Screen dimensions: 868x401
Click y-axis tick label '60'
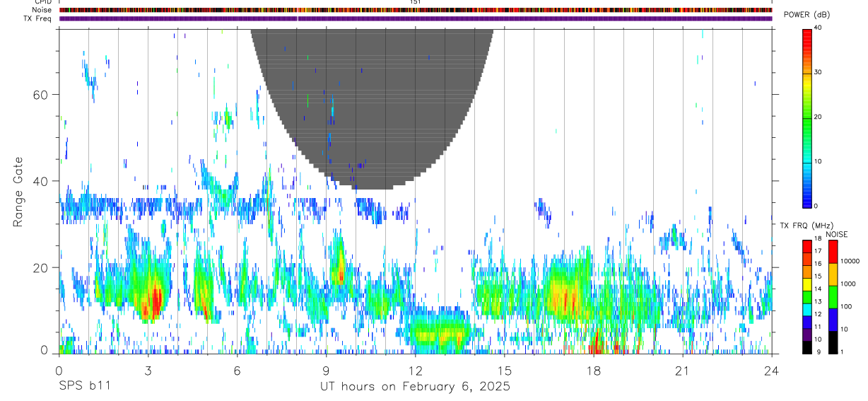click(x=40, y=95)
